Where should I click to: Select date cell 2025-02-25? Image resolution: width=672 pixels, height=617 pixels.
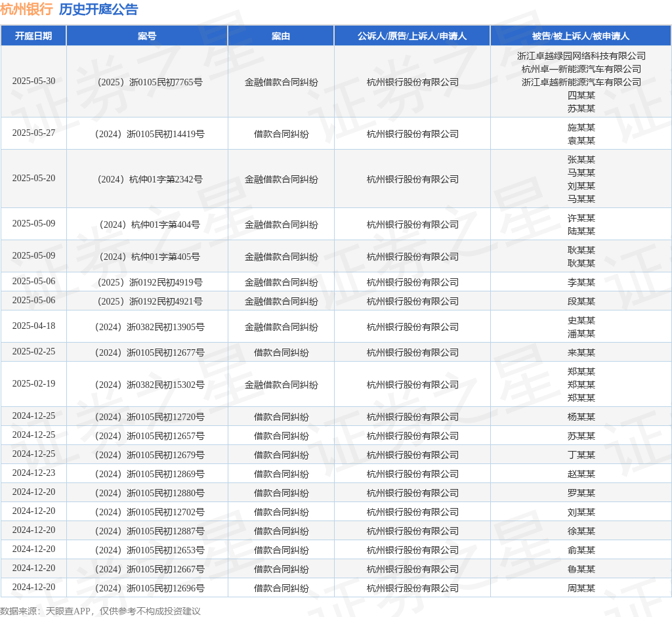click(33, 352)
